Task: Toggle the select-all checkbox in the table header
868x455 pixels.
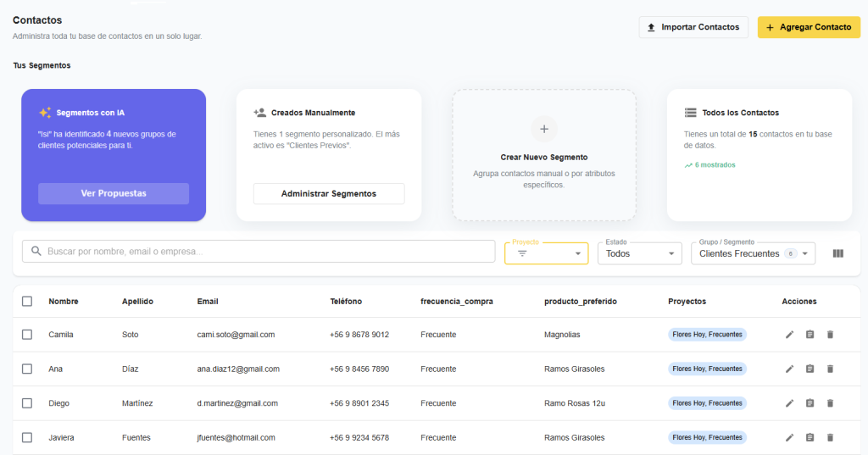Action: click(27, 302)
